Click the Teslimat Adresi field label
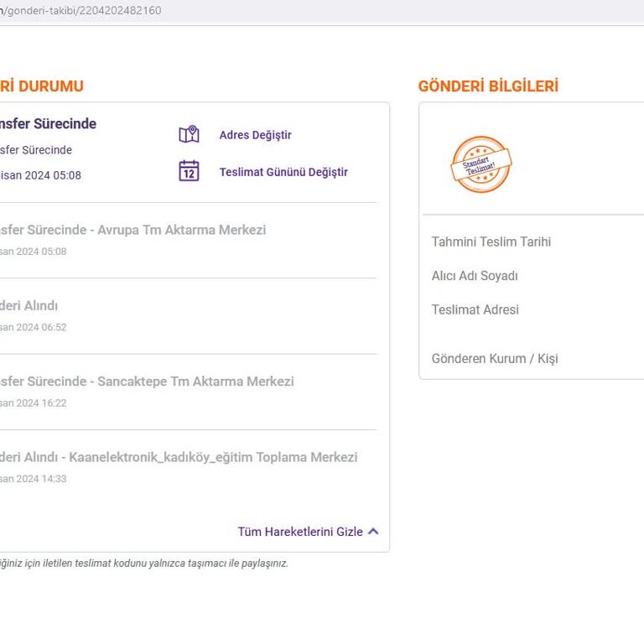This screenshot has width=644, height=644. click(475, 309)
